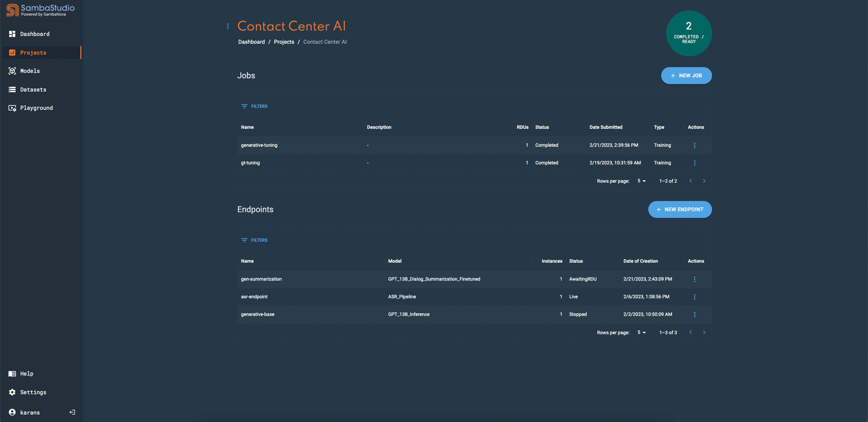
Task: Click the New Endpoint button
Action: 679,210
